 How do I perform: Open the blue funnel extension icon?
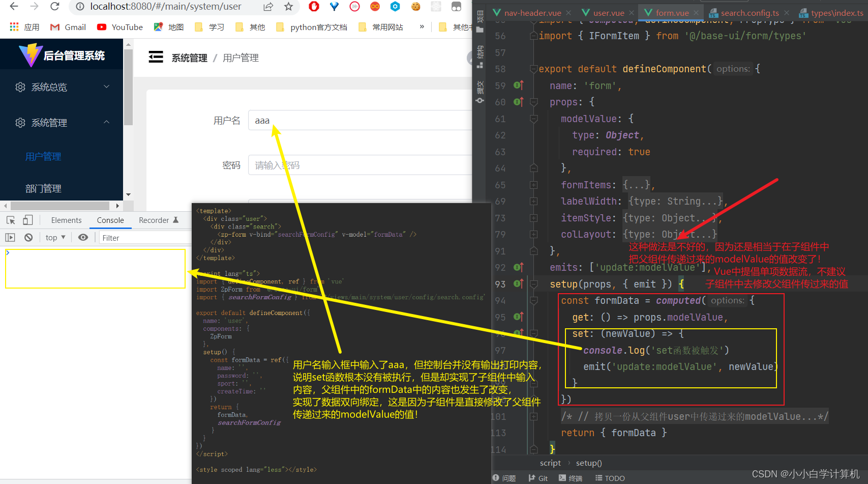click(334, 7)
